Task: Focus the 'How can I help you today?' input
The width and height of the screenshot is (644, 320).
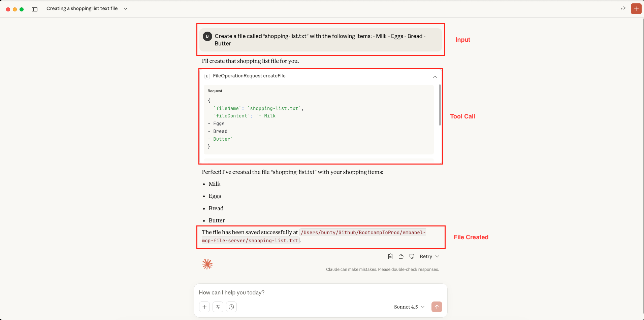Action: [x=320, y=292]
